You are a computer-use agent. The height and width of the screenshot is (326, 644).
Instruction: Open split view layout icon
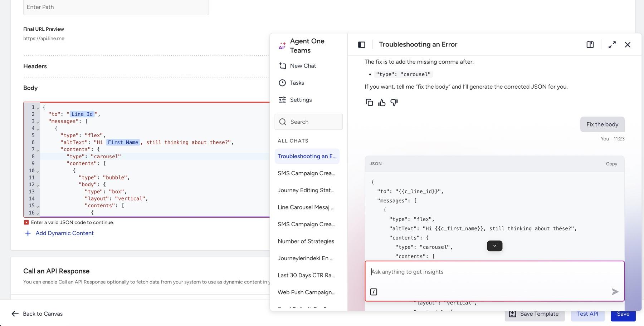click(590, 45)
